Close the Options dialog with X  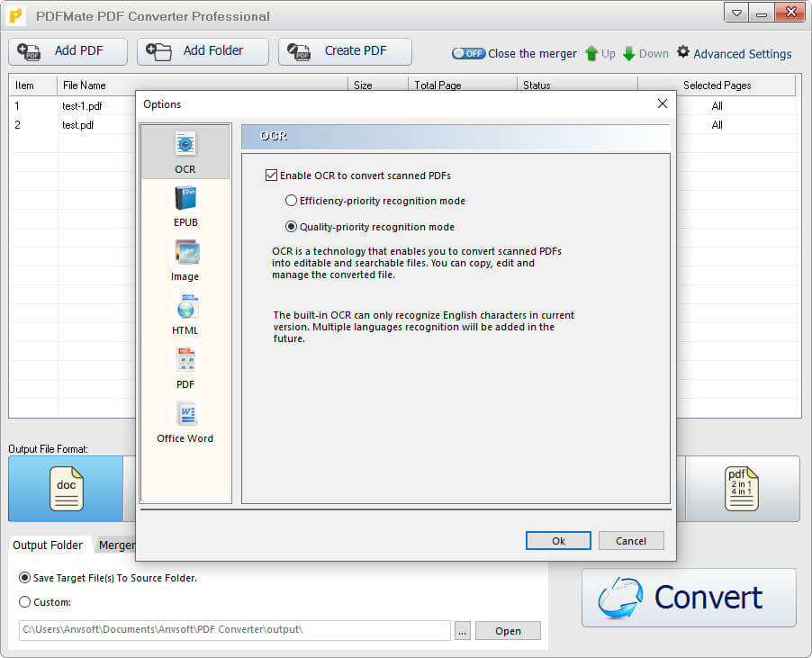click(x=663, y=104)
